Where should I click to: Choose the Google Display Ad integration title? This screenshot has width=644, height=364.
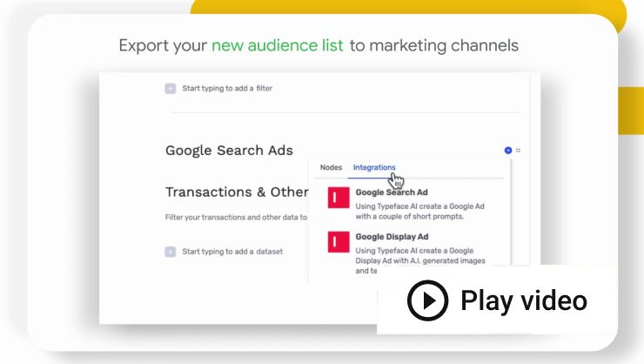(x=392, y=237)
